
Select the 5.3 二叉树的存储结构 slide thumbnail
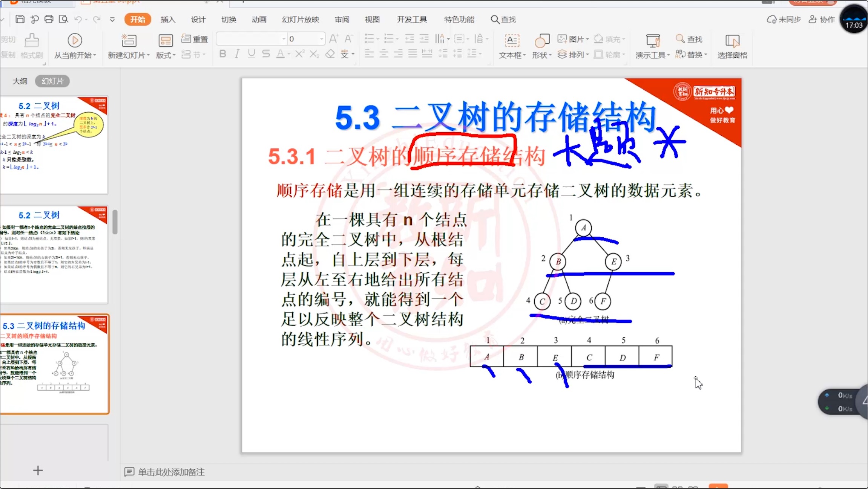[54, 364]
